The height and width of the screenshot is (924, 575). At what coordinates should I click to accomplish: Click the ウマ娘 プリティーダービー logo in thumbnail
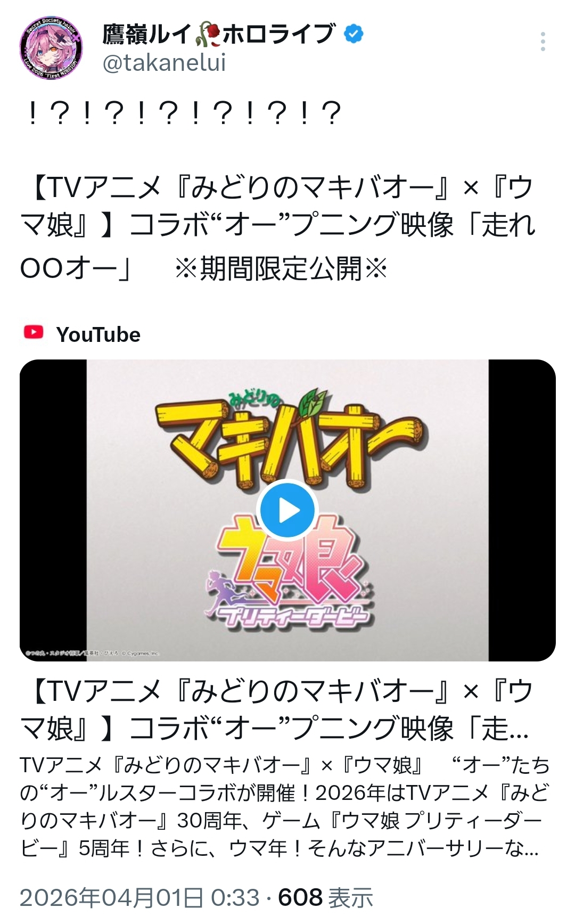point(289,576)
